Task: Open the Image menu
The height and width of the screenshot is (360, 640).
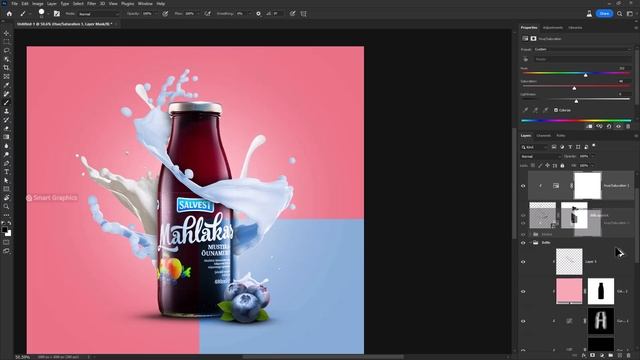Action: 38,4
